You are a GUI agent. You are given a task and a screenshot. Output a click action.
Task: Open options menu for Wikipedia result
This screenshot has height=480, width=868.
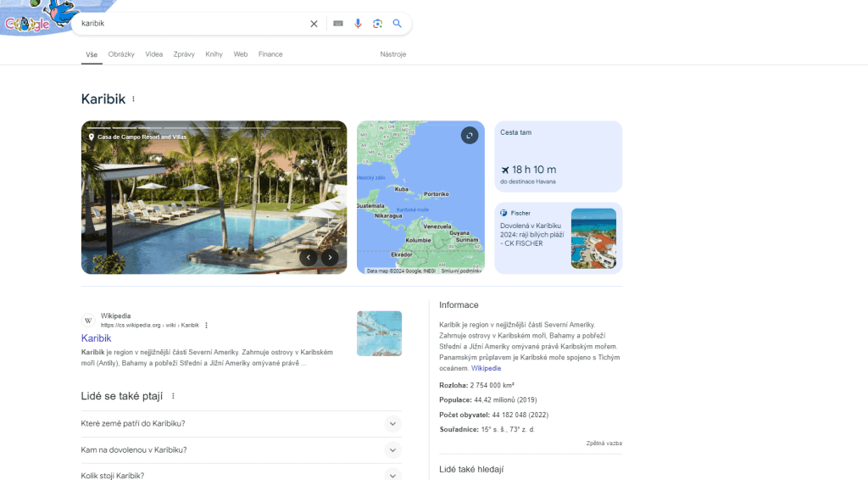click(x=206, y=325)
